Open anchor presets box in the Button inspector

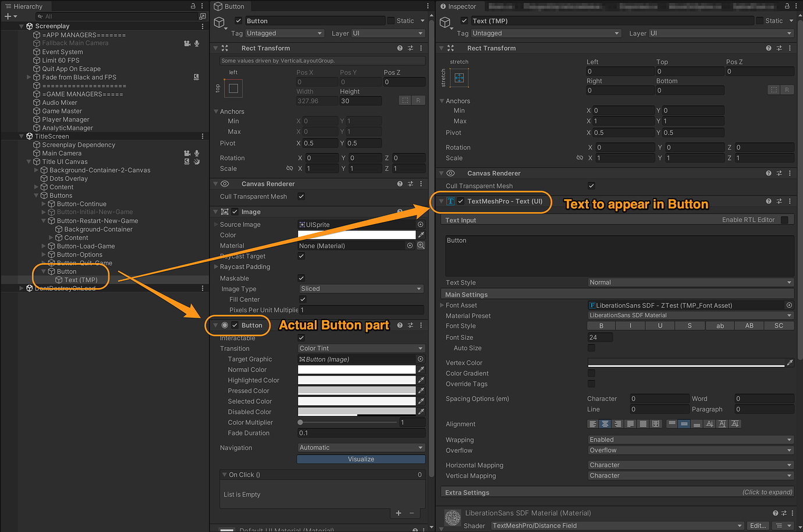click(x=233, y=88)
